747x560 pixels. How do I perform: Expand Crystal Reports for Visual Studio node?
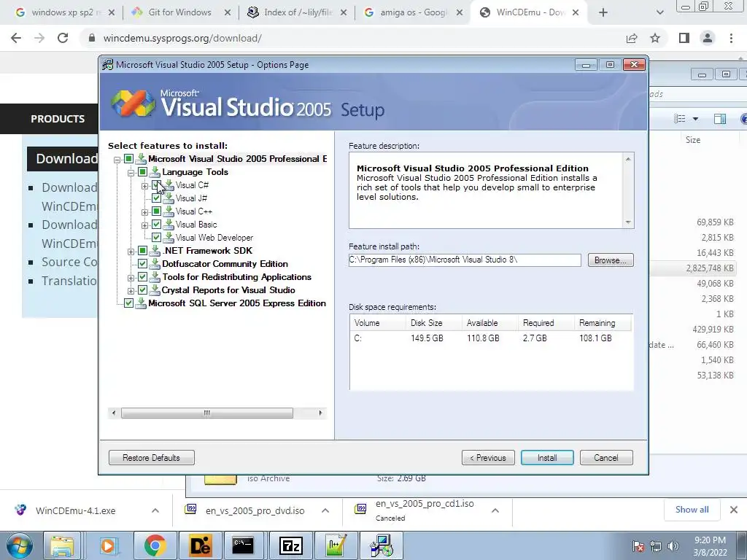coord(131,290)
